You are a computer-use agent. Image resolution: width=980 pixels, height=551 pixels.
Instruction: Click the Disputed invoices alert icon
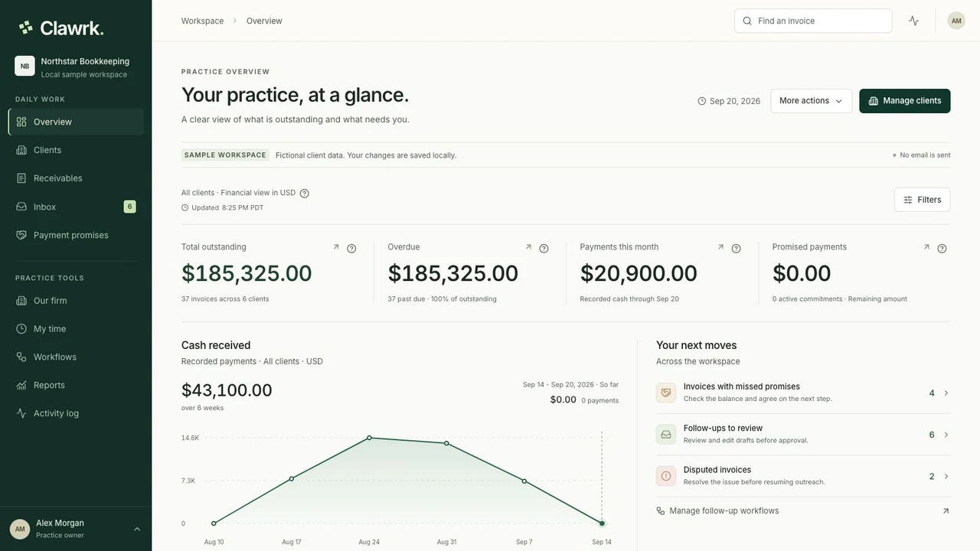(x=666, y=476)
